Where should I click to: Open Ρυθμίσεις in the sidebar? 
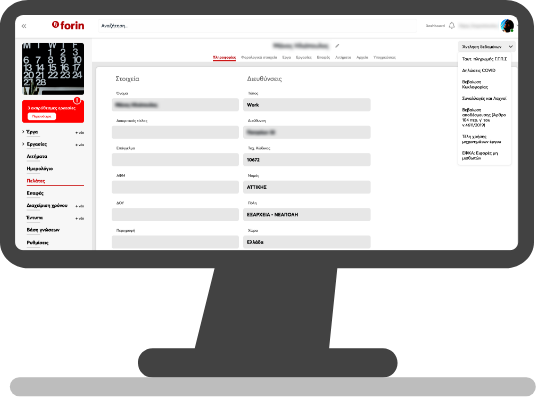click(38, 242)
